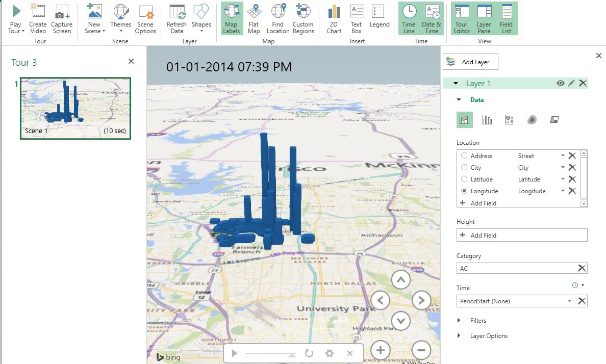Click the tour playback timeline slider
This screenshot has width=606, height=364.
click(x=270, y=352)
